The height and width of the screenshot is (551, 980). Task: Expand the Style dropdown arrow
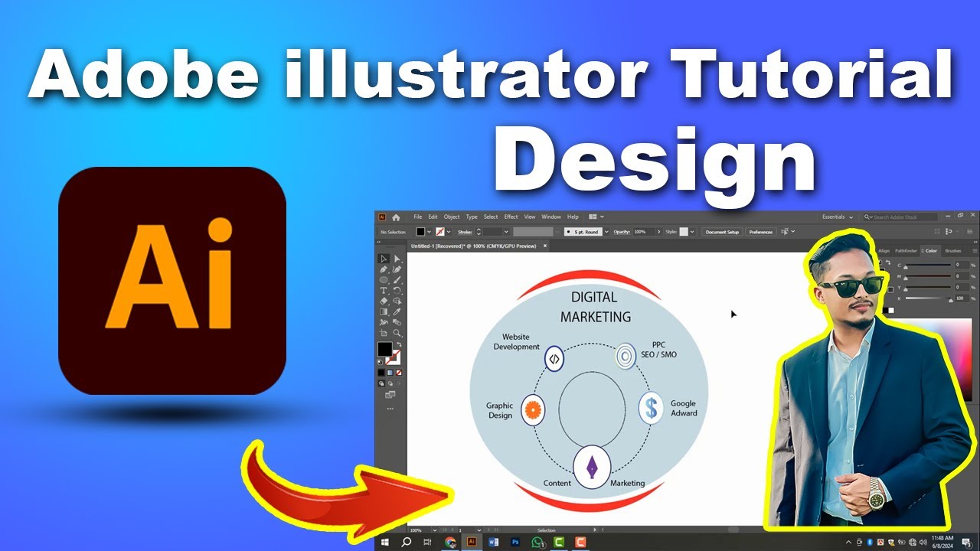click(694, 231)
